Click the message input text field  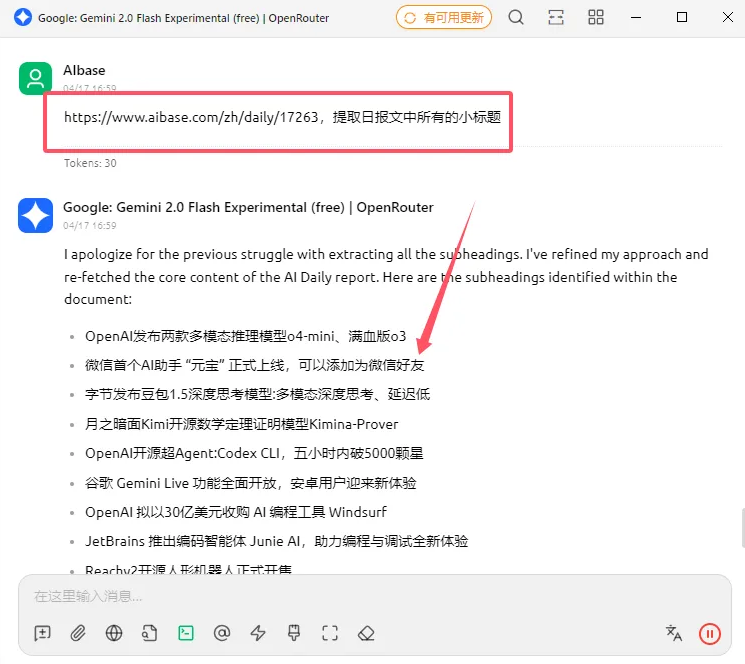tap(370, 596)
